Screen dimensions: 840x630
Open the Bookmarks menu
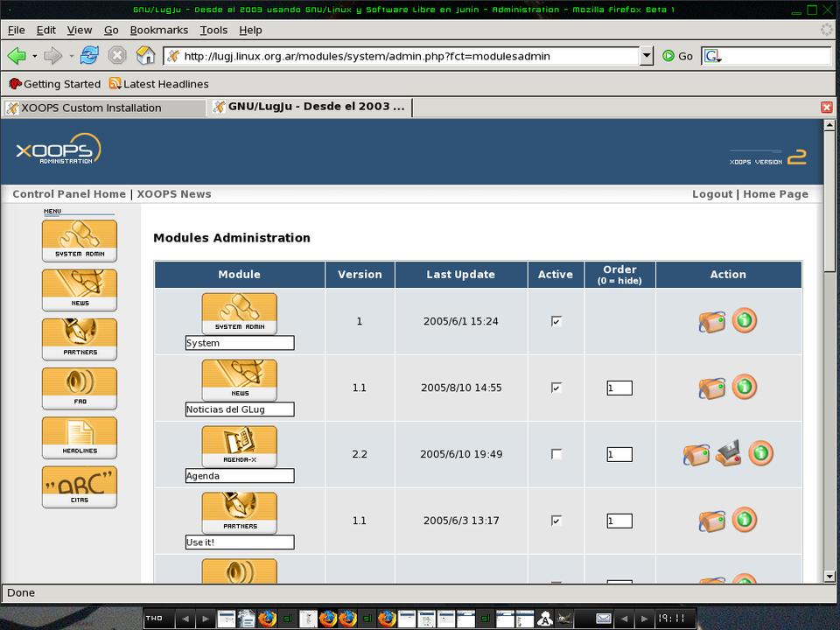158,30
